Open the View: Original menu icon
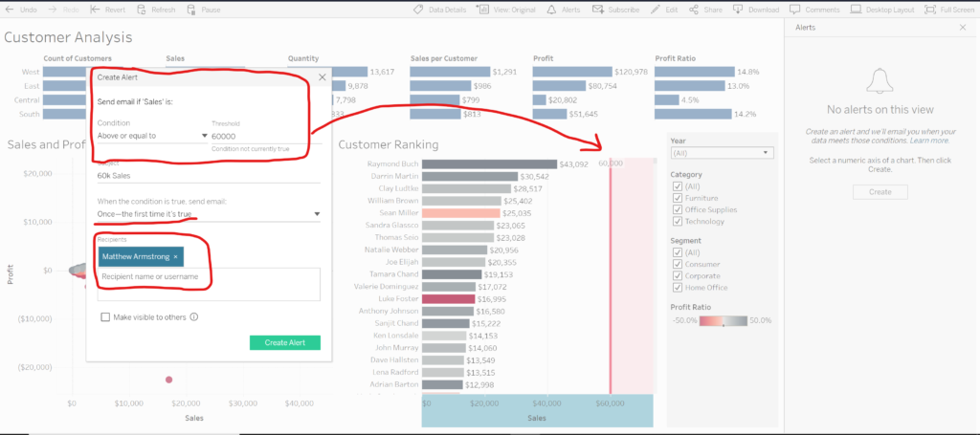980x435 pixels. 482,10
